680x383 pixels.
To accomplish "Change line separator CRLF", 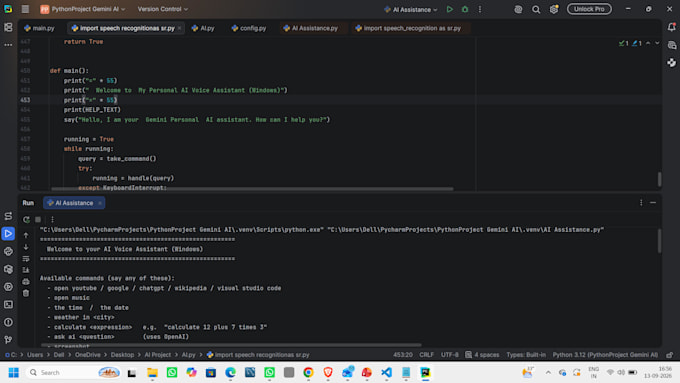I will [426, 355].
